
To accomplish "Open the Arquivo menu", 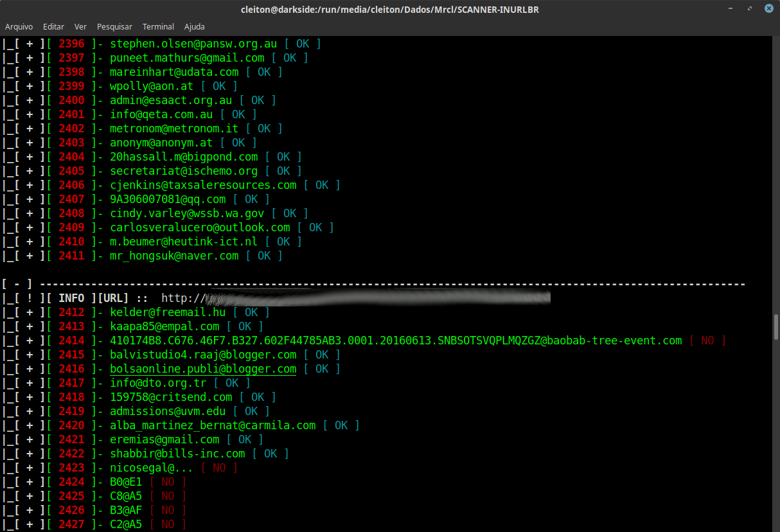I will (x=19, y=26).
